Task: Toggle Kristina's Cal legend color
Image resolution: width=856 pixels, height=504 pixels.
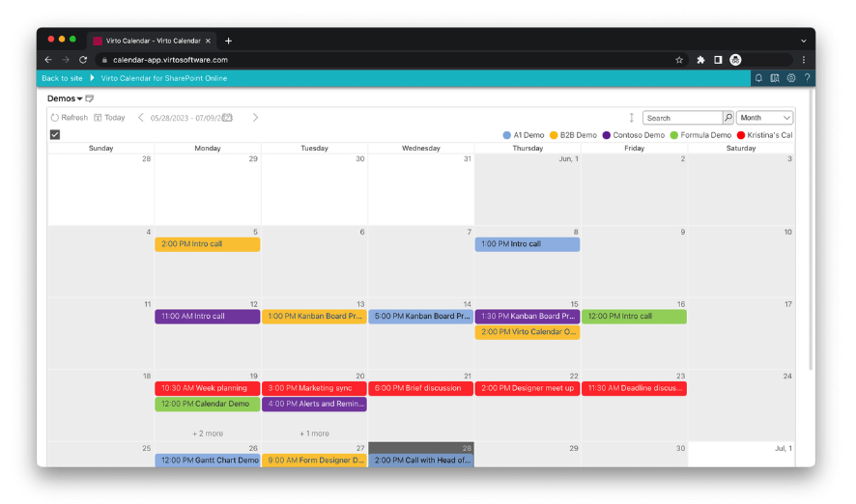Action: pyautogui.click(x=740, y=135)
